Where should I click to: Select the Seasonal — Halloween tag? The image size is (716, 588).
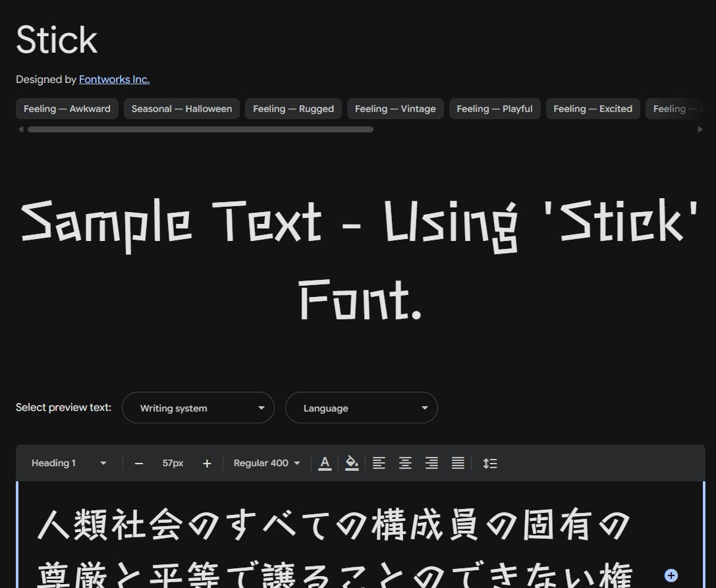point(182,109)
